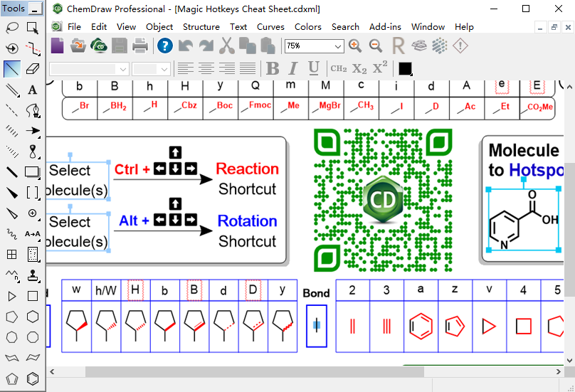575x392 pixels.
Task: Click the QR code image
Action: coord(383,200)
